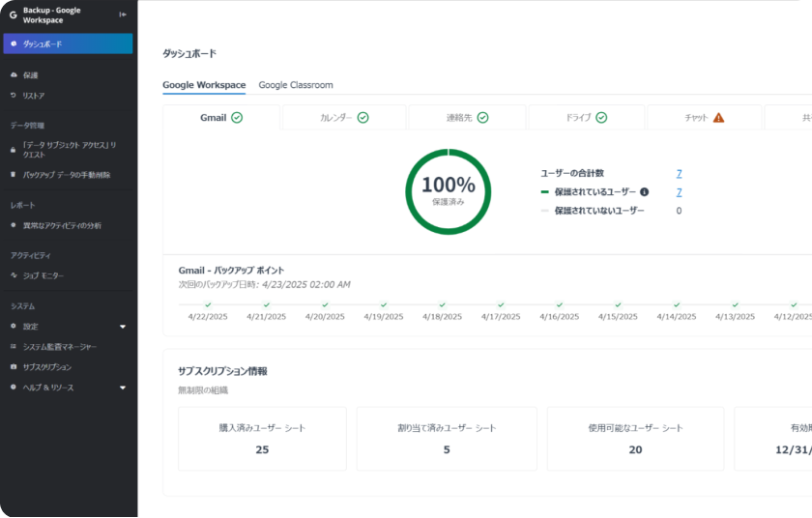This screenshot has width=812, height=518.
Task: Click the 使用可能なユーザー シート card
Action: [x=635, y=439]
